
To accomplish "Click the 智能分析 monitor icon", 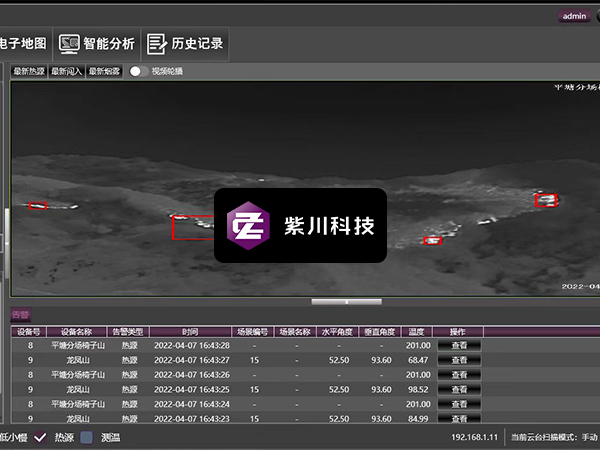I will coord(69,44).
